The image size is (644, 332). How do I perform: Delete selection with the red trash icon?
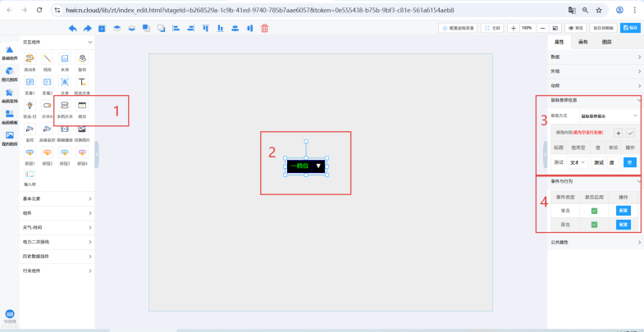264,28
